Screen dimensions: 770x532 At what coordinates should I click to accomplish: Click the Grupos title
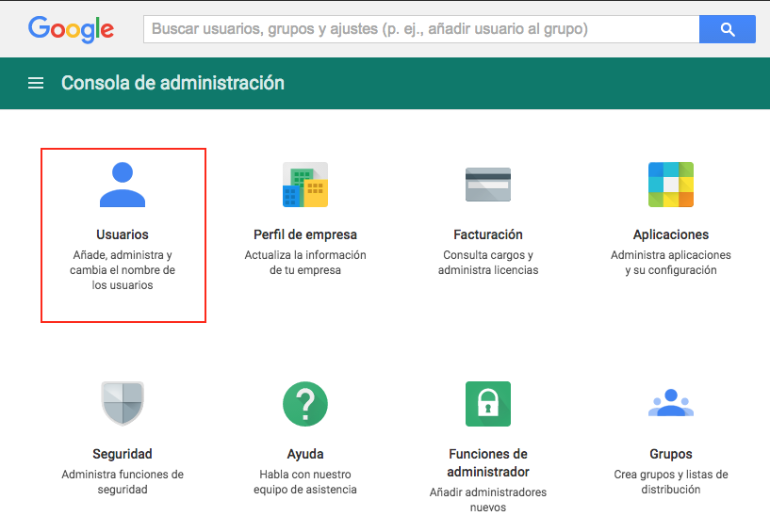tap(671, 454)
